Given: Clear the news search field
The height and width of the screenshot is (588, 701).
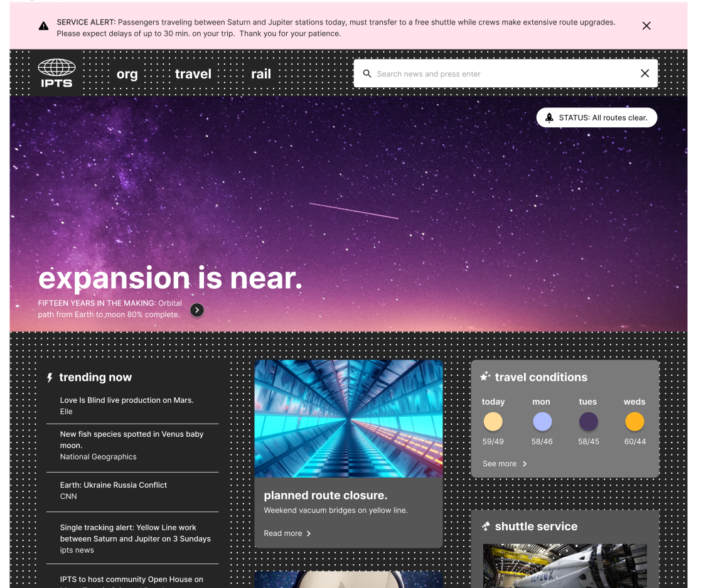Looking at the screenshot, I should pos(645,73).
